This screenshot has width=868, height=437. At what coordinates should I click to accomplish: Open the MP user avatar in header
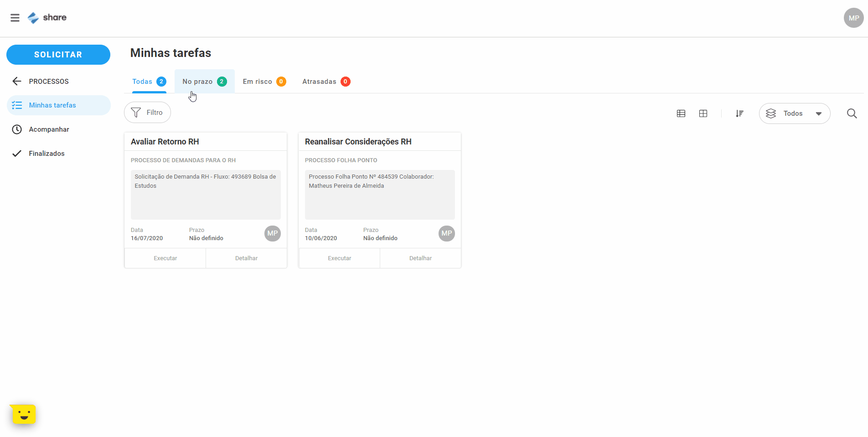point(853,18)
